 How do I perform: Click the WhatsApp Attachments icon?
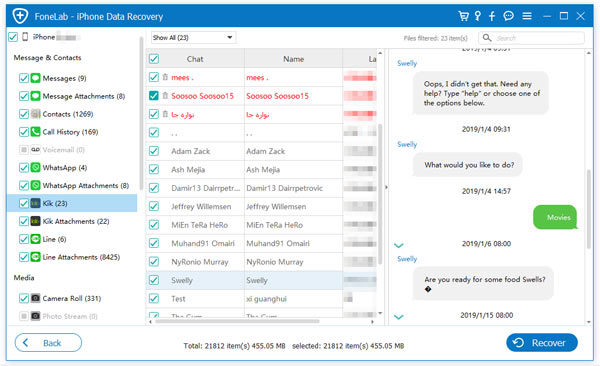click(36, 185)
